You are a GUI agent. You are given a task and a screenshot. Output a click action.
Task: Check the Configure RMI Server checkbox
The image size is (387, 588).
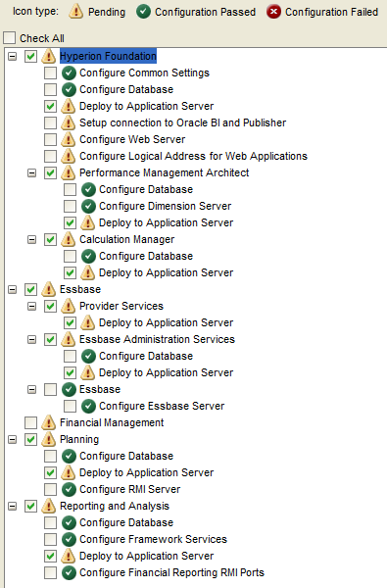point(50,489)
